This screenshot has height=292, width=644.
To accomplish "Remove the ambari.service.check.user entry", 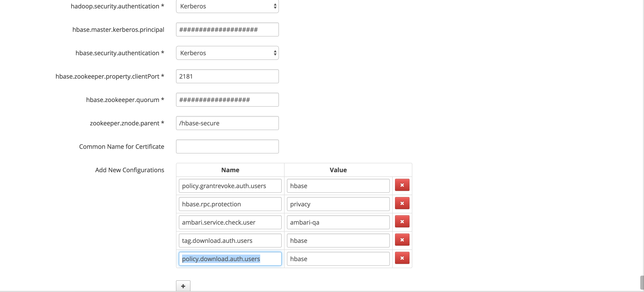I will point(402,221).
